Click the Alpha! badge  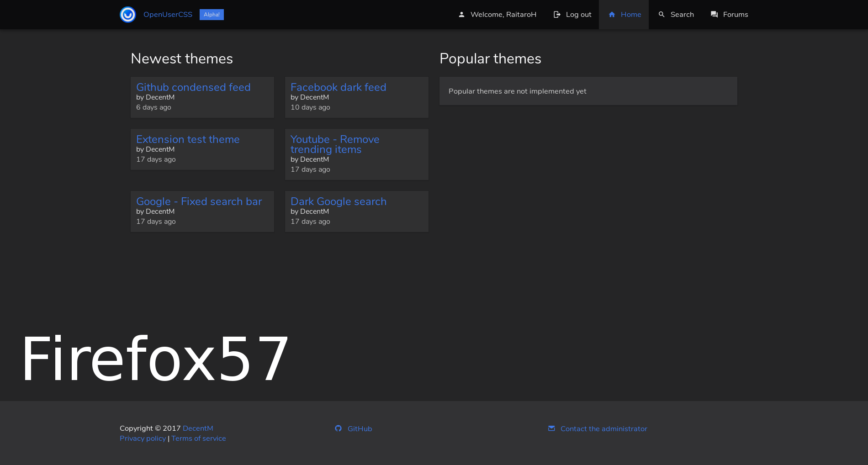(x=212, y=15)
